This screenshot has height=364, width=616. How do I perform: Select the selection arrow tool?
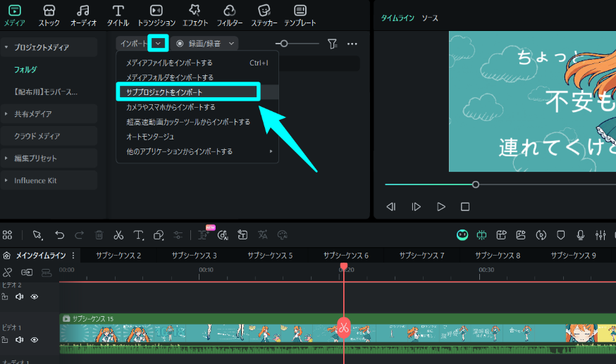38,235
